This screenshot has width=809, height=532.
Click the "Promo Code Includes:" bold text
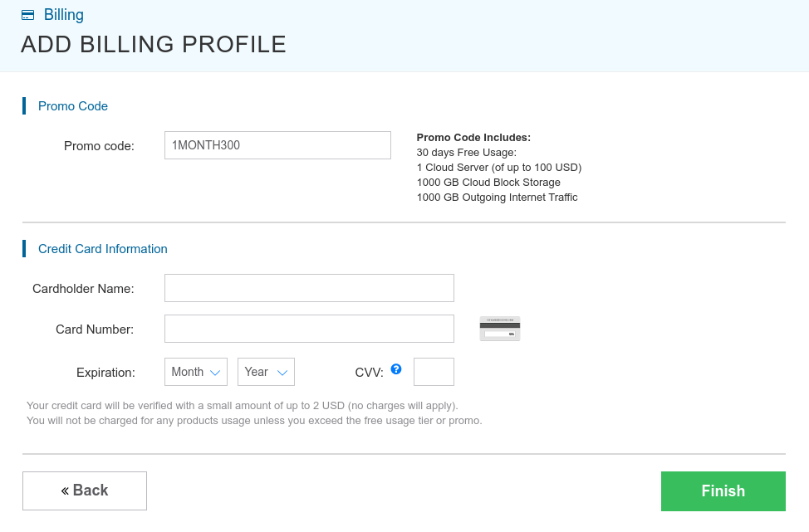point(473,138)
